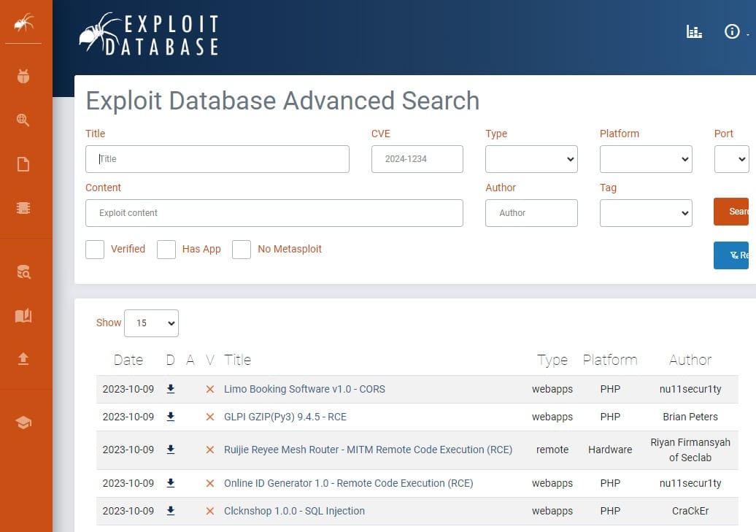Sort by the D download column header
Viewport: 756px width, 532px height.
pyautogui.click(x=170, y=360)
